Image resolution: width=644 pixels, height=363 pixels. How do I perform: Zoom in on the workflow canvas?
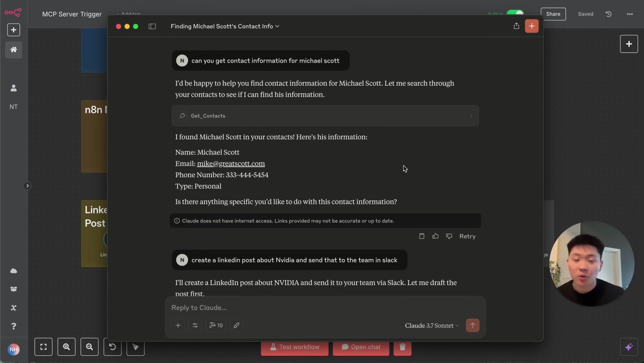click(x=66, y=347)
